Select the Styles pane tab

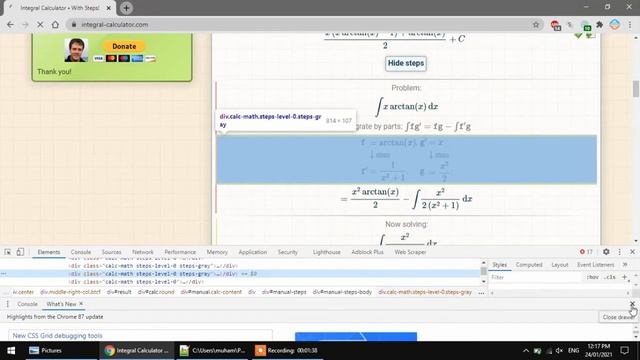pos(500,265)
